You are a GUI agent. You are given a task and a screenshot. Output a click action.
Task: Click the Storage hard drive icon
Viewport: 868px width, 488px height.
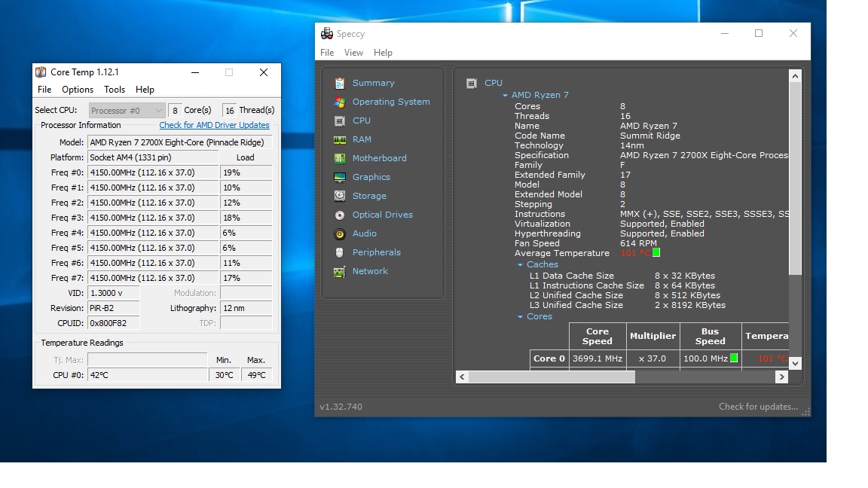coord(339,196)
